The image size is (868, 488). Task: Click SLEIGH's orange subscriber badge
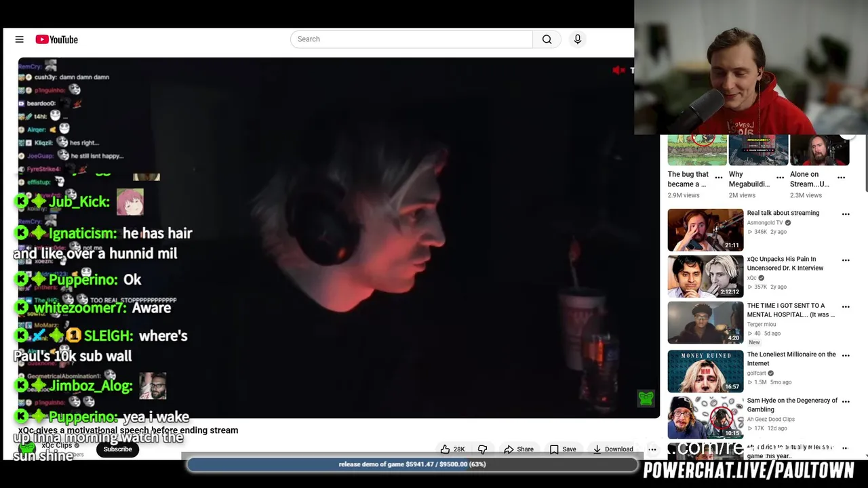click(73, 335)
